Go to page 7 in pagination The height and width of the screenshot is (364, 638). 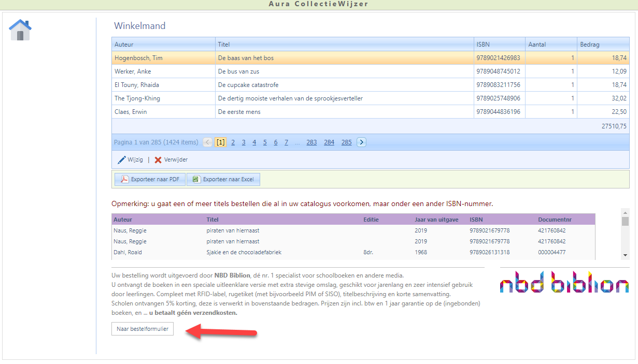pos(286,142)
